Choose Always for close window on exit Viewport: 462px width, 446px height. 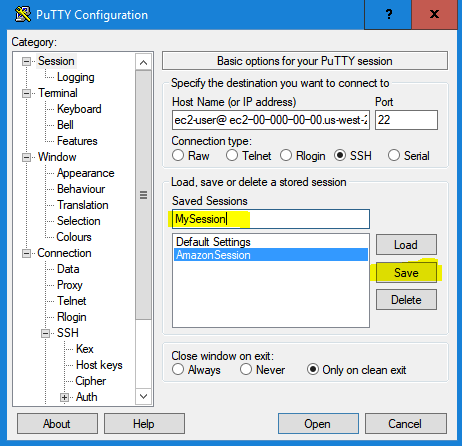tap(178, 369)
